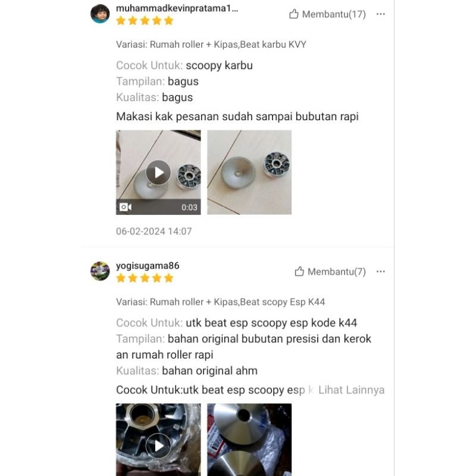Open the pulley cone photo thumbnail
Screen dimensions: 476x476
(249, 440)
